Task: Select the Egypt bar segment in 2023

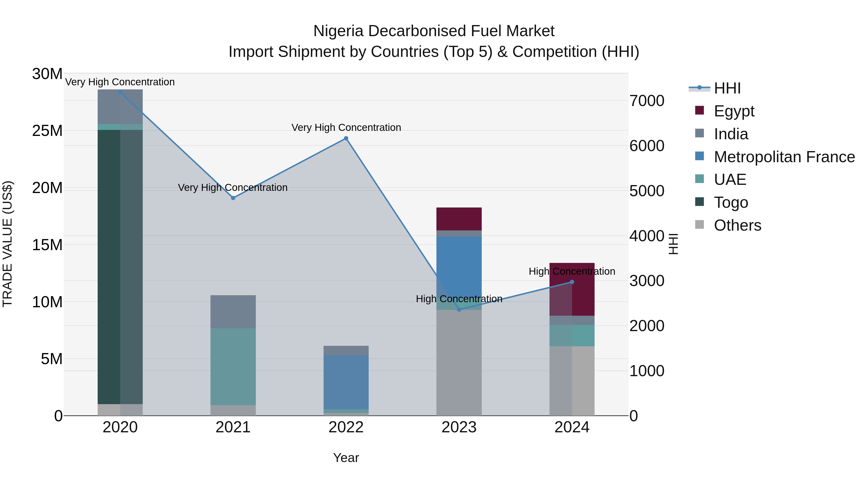Action: pos(459,219)
